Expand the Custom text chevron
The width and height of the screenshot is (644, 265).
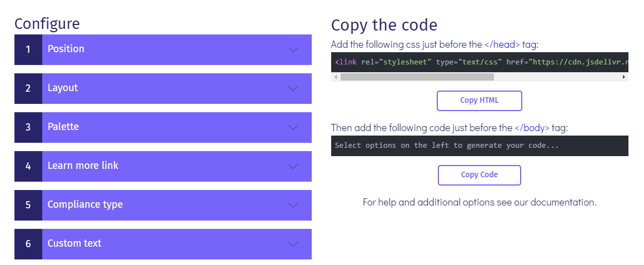[x=293, y=244]
